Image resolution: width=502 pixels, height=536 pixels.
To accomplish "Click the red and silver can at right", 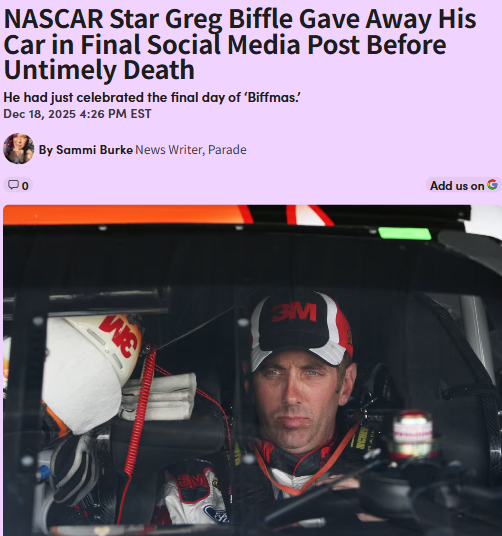I will (x=413, y=435).
